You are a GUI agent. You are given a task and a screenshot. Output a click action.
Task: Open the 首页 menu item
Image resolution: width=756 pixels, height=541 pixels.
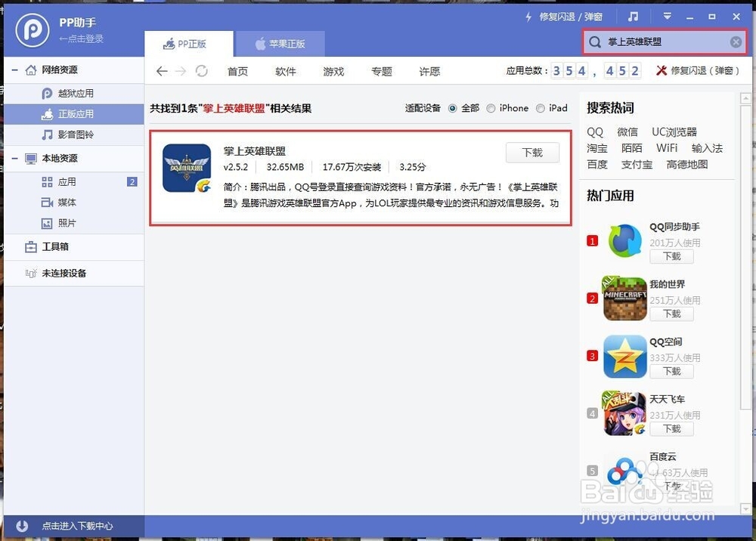(x=237, y=71)
